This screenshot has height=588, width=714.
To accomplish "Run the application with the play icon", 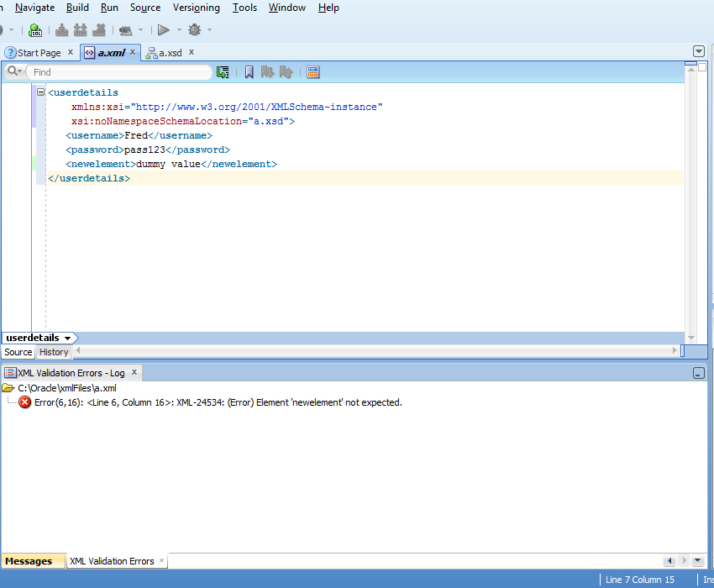I will 162,30.
